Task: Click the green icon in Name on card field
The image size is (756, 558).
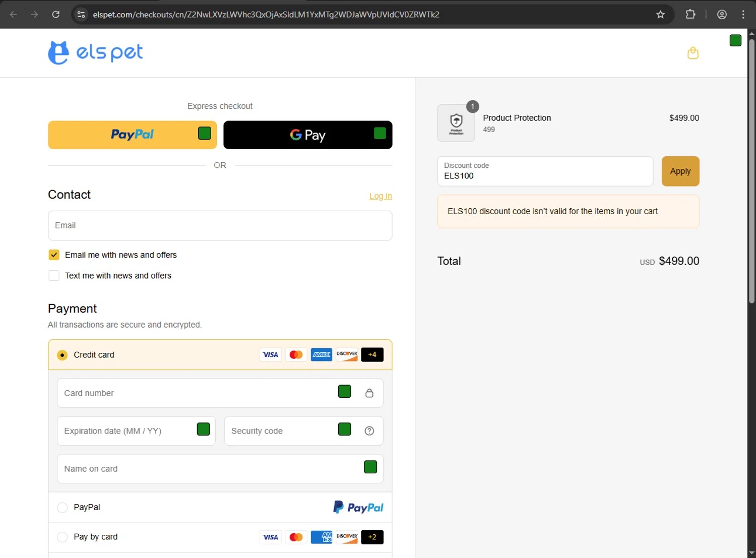Action: click(x=370, y=467)
